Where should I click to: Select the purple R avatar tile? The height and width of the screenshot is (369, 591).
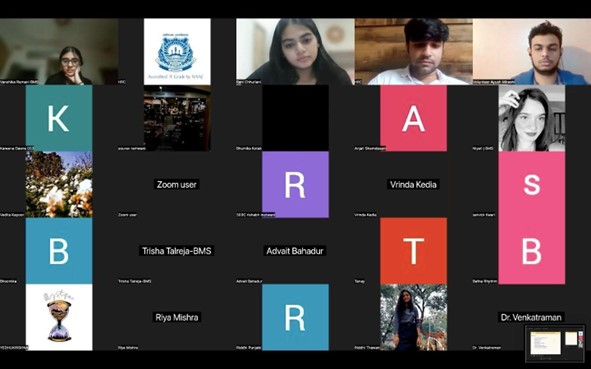296,184
